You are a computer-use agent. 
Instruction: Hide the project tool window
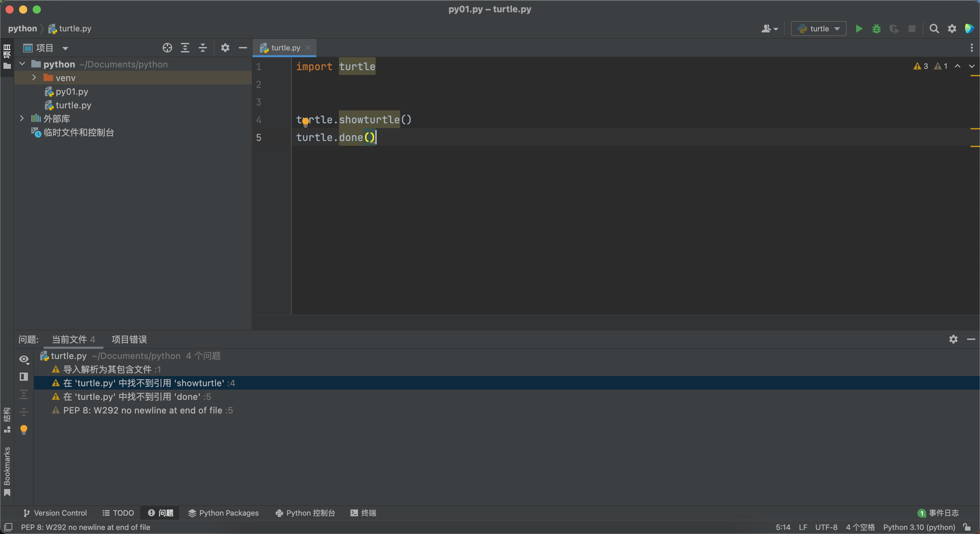(x=243, y=48)
